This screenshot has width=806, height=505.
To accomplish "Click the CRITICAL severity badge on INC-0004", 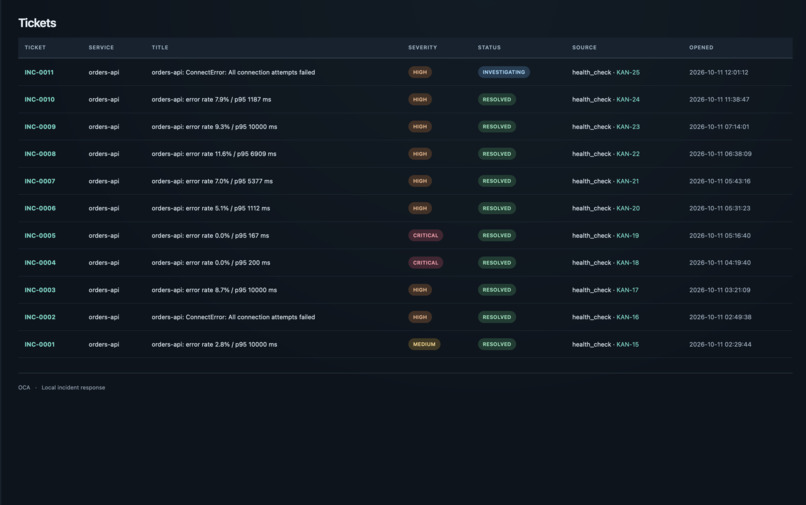I will point(425,263).
